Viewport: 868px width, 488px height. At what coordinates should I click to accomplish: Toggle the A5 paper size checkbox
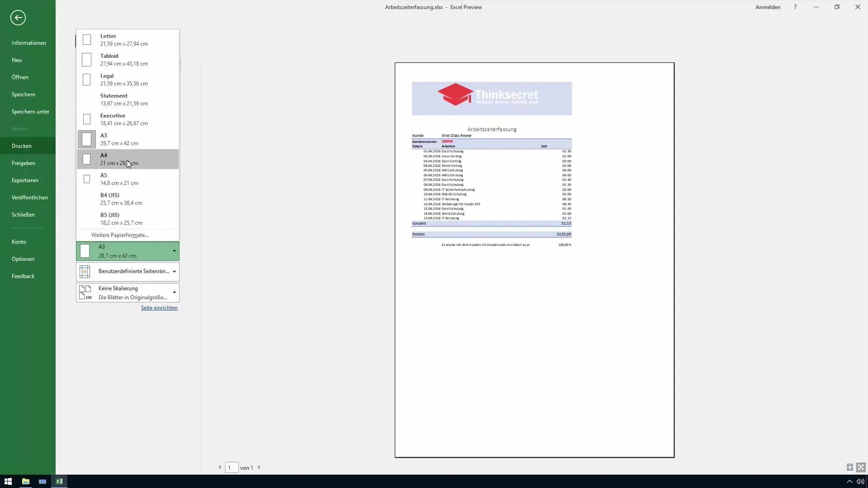point(88,179)
